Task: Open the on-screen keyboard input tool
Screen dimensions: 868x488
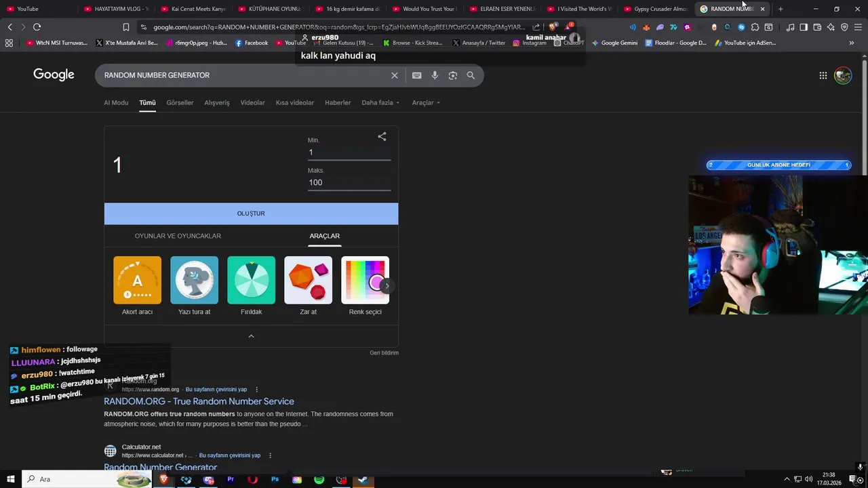Action: [416, 75]
